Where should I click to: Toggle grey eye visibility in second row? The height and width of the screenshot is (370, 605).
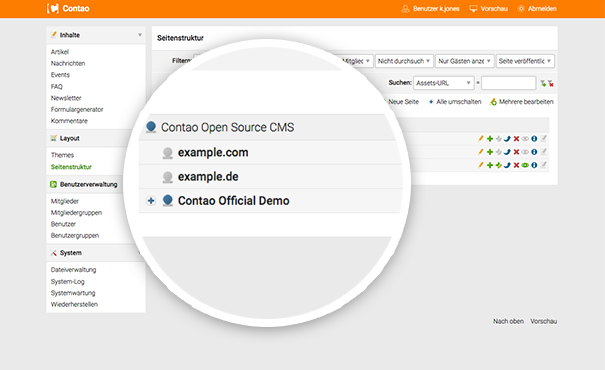point(525,152)
